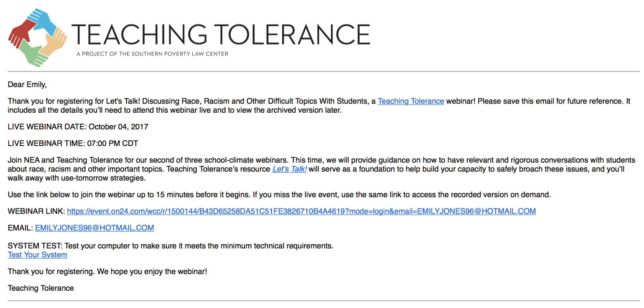Click the Test Your System link
644x308 pixels.
click(x=37, y=255)
